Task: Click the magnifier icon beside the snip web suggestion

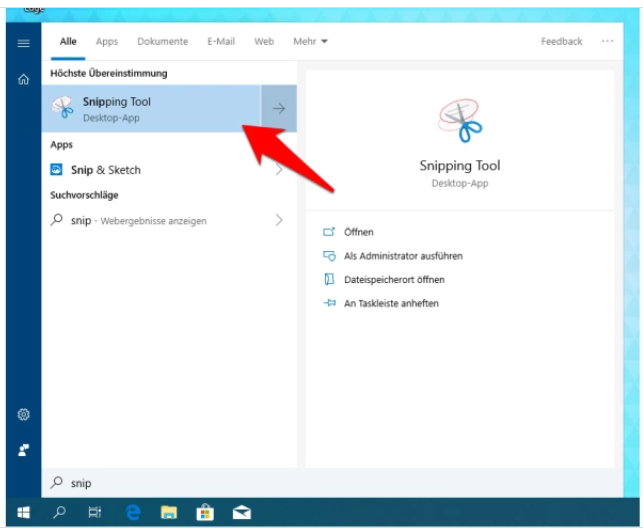Action: coord(56,220)
